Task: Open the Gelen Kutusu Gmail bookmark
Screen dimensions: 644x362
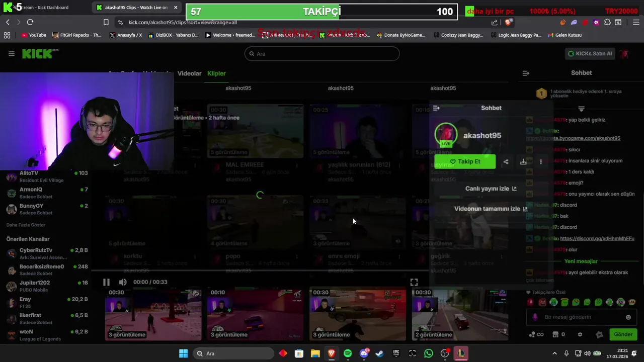Action: coord(565,35)
